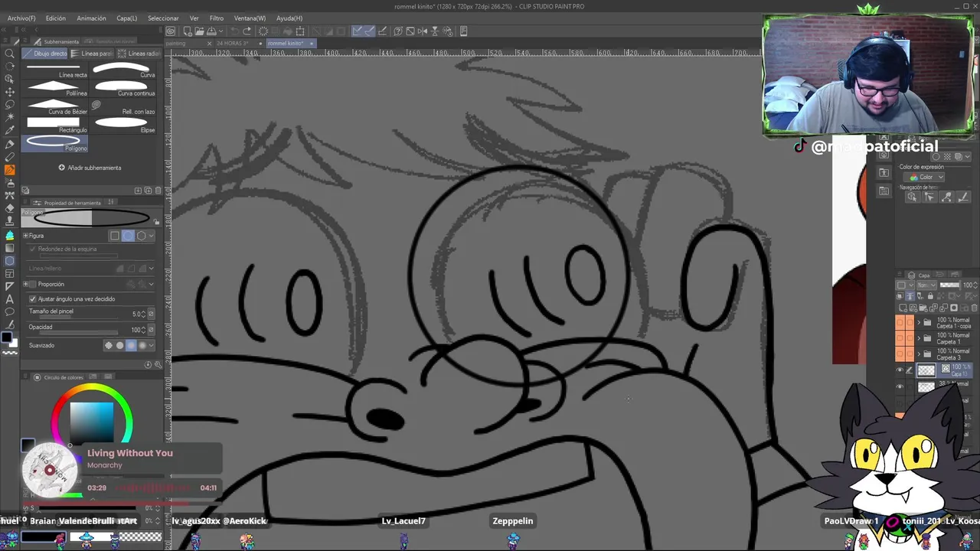This screenshot has width=980, height=551.
Task: Select the rectangle figure shape option
Action: click(115, 236)
